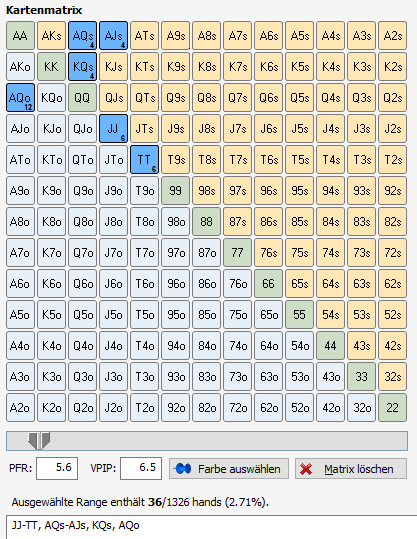Click the range text box with JJ-TT

tap(211, 527)
